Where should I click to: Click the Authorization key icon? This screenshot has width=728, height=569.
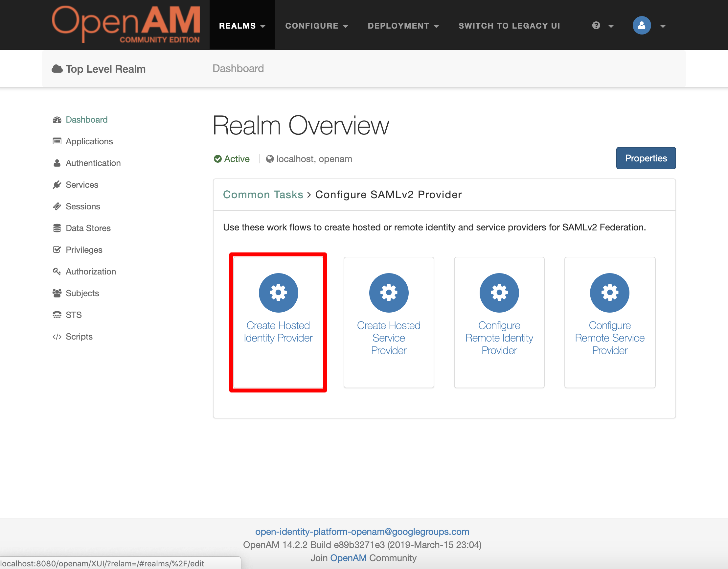[x=57, y=272]
